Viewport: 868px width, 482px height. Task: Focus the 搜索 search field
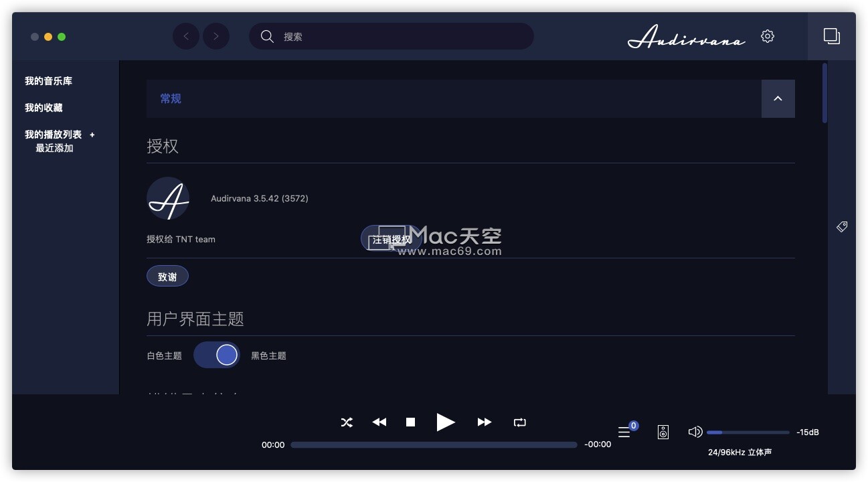point(392,36)
